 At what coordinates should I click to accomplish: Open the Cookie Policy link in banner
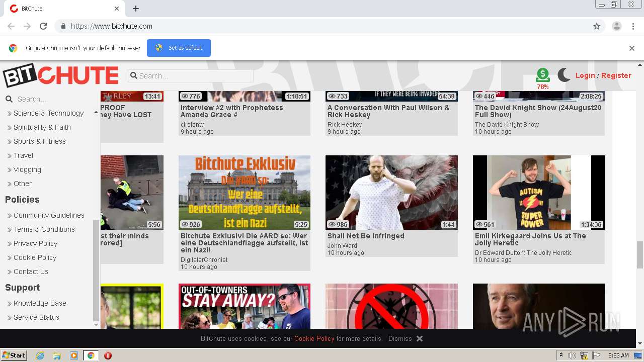pyautogui.click(x=314, y=338)
